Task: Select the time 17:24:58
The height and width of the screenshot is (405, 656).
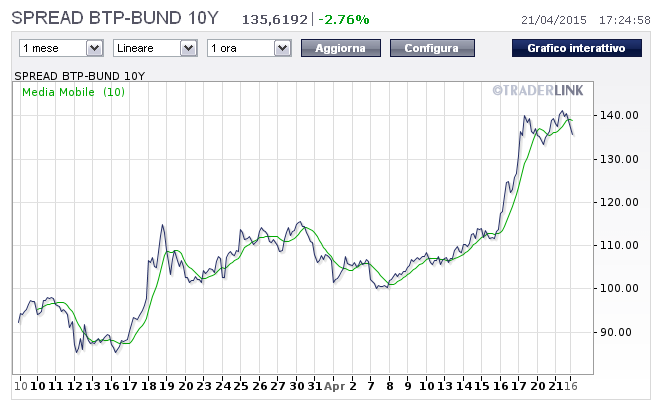Action: click(x=625, y=20)
